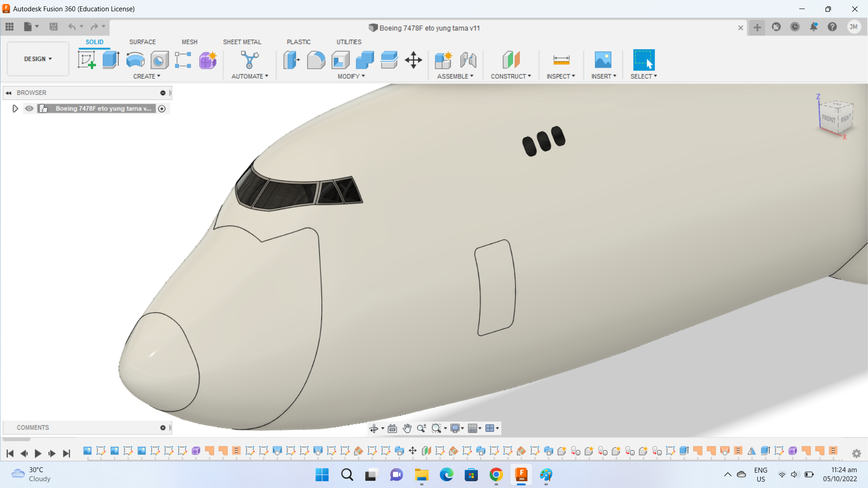The height and width of the screenshot is (488, 868).
Task: Choose the Fillet tool in Modify
Action: tap(316, 60)
